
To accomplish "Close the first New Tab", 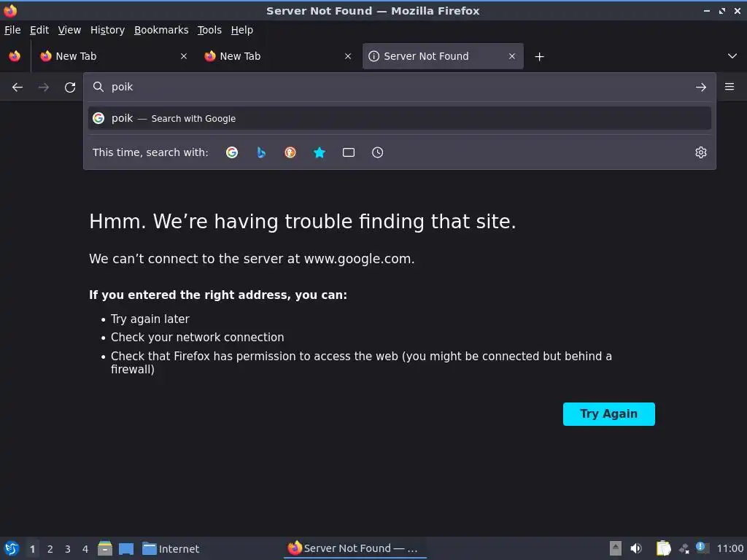I will click(x=184, y=56).
